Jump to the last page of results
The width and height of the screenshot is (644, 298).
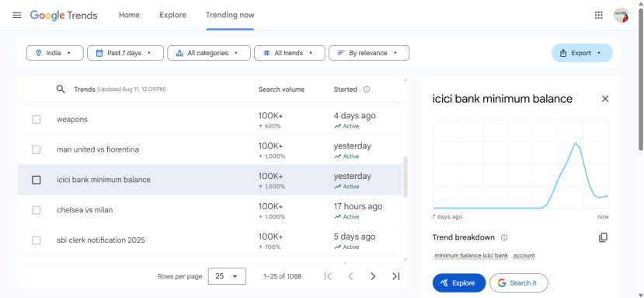tap(396, 276)
